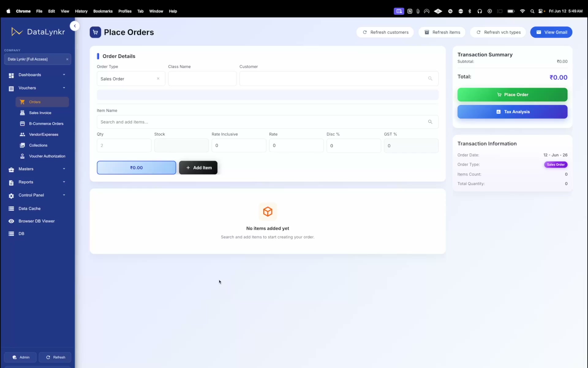Open the Customer search dropdown

click(x=339, y=79)
